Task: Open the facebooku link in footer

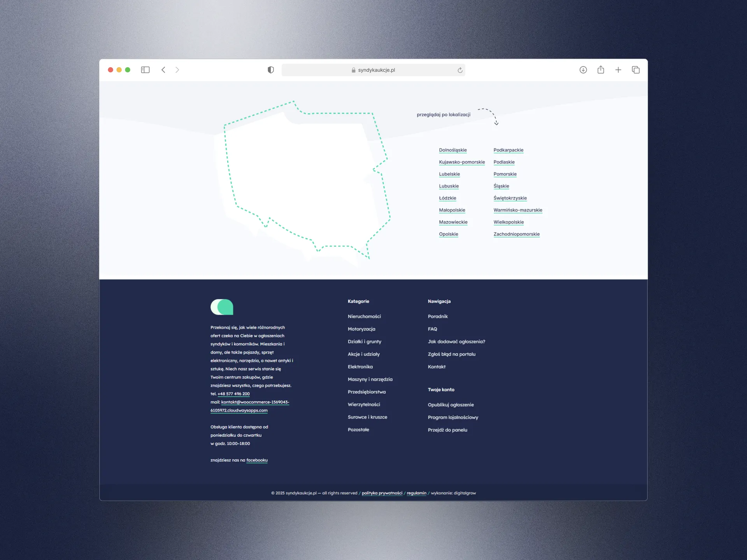Action: 257,460
